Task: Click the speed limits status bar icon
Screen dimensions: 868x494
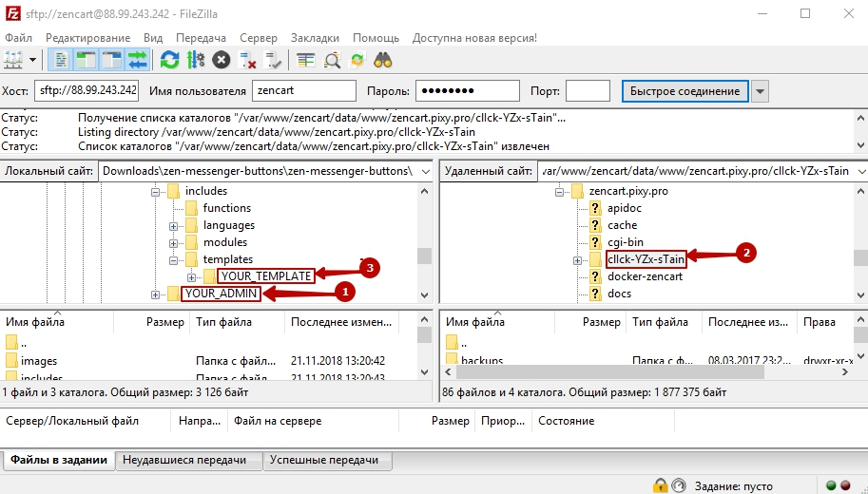Action: click(x=679, y=485)
